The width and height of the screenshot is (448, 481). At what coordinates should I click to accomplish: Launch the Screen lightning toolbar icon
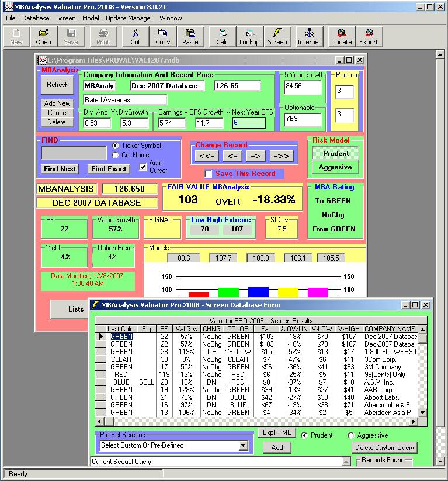277,36
